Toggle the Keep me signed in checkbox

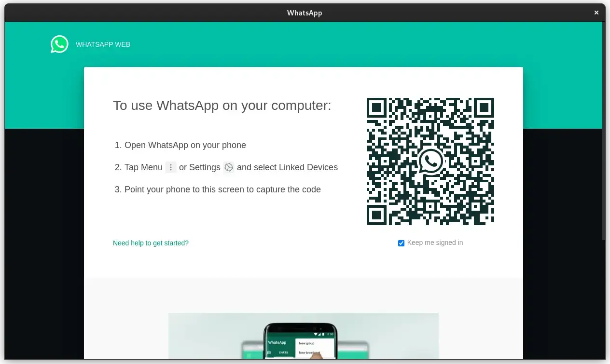[401, 243]
